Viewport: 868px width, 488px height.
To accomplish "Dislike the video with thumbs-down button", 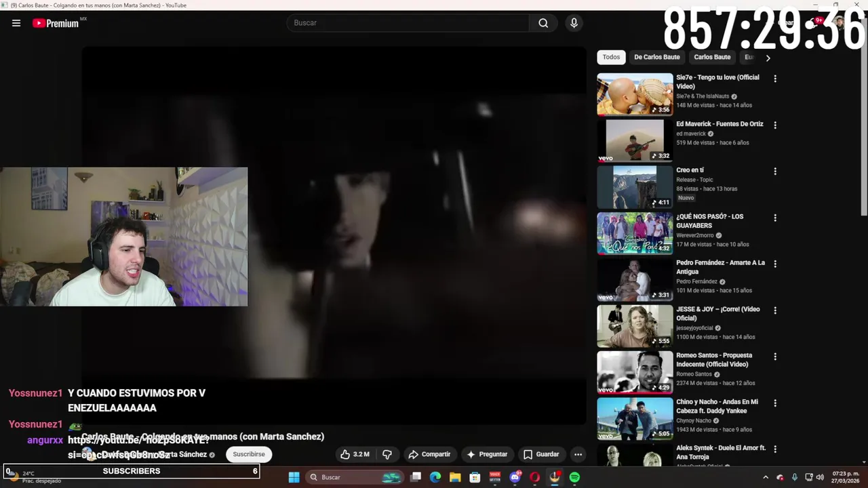I will point(387,454).
